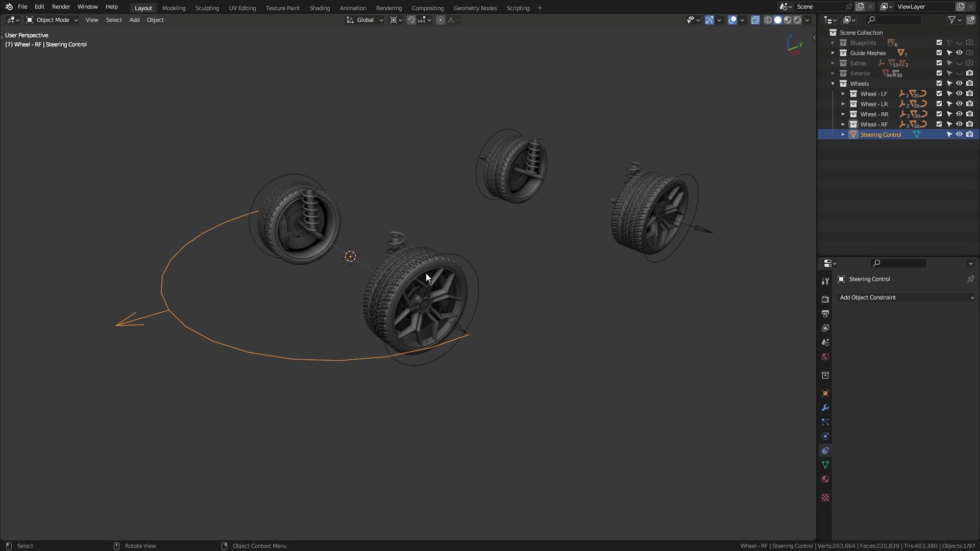Select Rendered viewport shading
Image resolution: width=980 pixels, height=551 pixels.
tap(797, 20)
